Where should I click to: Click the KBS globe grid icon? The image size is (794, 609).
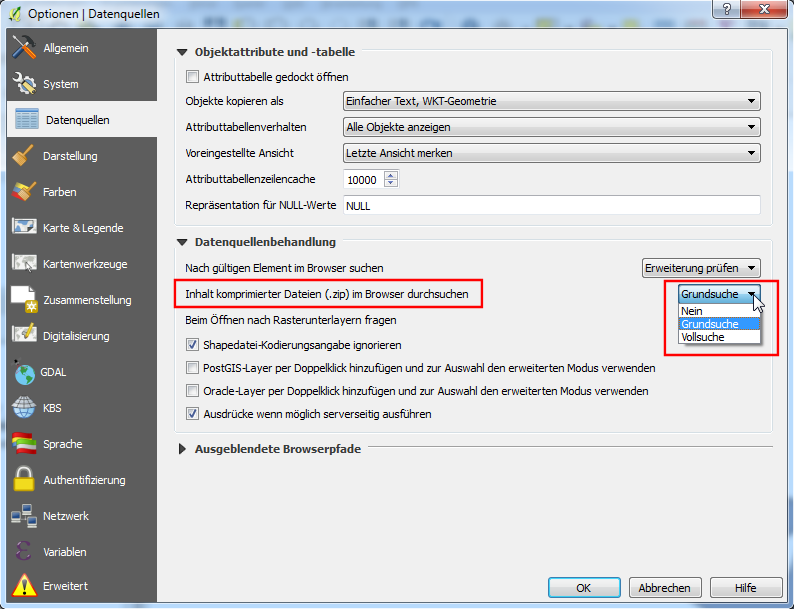click(24, 408)
